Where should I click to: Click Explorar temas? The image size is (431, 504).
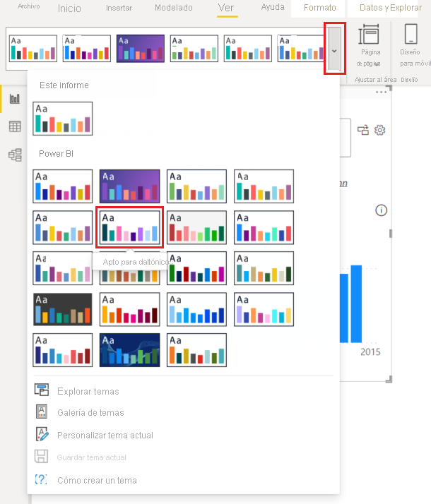(88, 391)
